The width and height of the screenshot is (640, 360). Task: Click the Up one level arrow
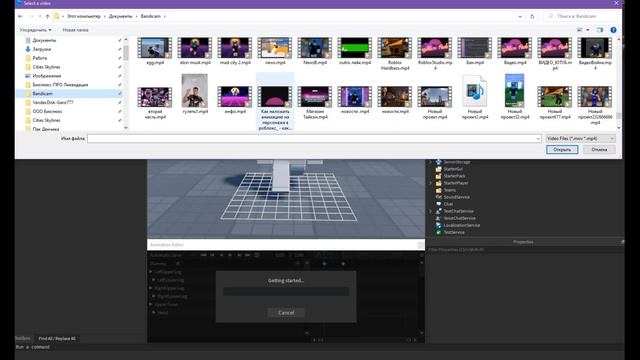47,16
